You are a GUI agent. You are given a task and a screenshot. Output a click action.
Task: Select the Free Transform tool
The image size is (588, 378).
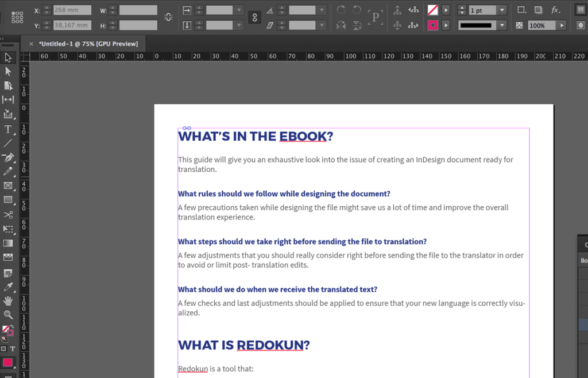[8, 229]
